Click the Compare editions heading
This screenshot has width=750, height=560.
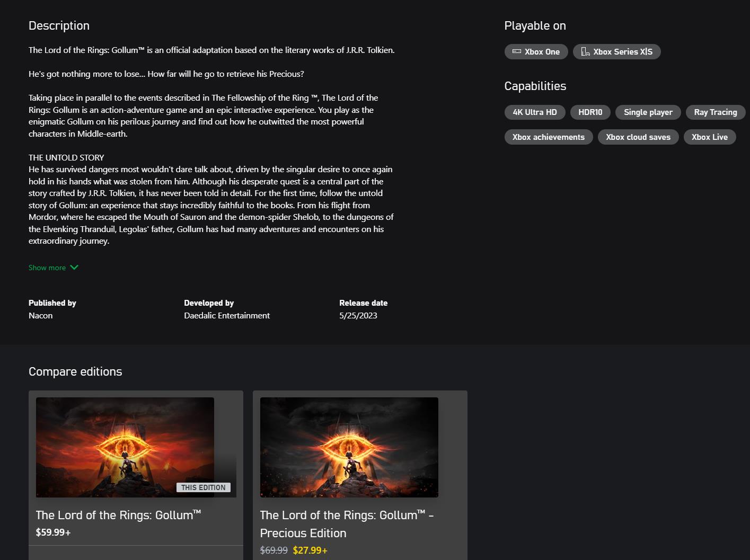pos(75,372)
